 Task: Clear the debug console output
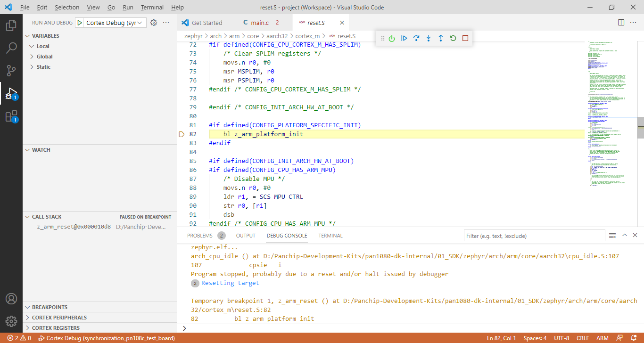click(612, 236)
